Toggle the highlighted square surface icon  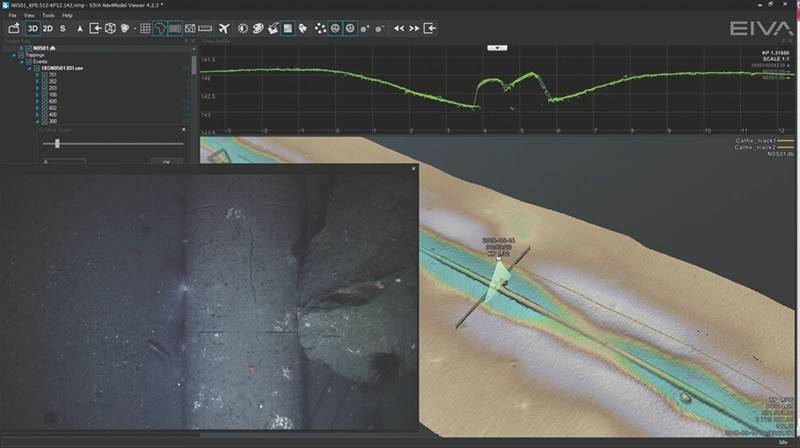tap(288, 29)
